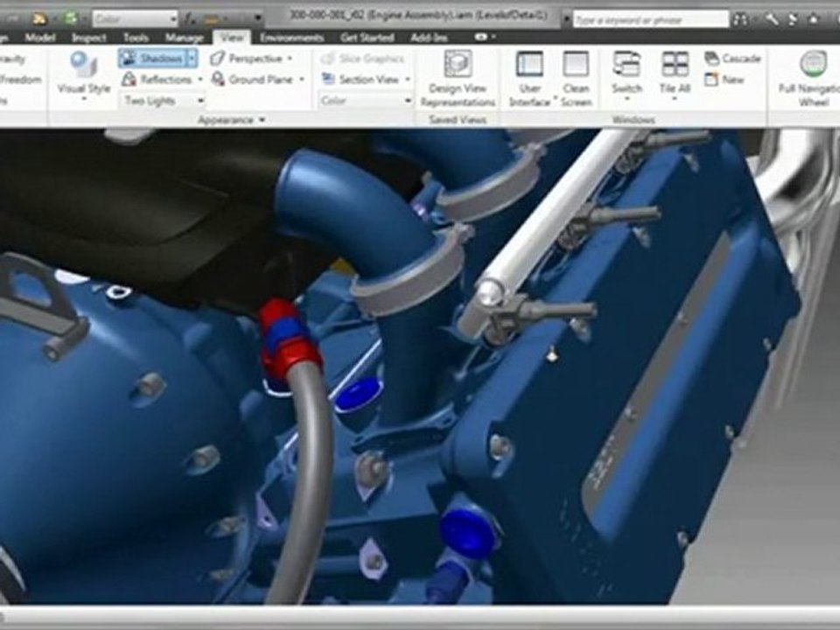Click the yellow return icon in quick access toolbar
This screenshot has height=630, width=840.
pyautogui.click(x=39, y=18)
